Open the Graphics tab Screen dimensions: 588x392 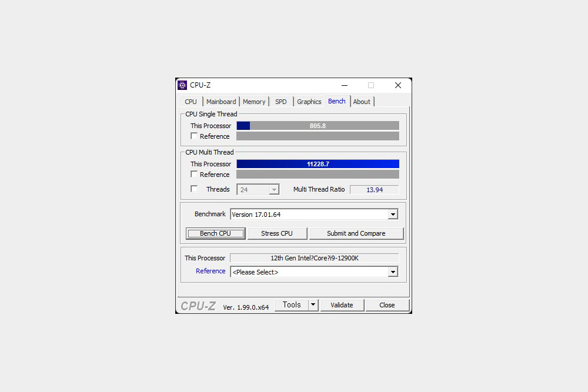point(309,102)
